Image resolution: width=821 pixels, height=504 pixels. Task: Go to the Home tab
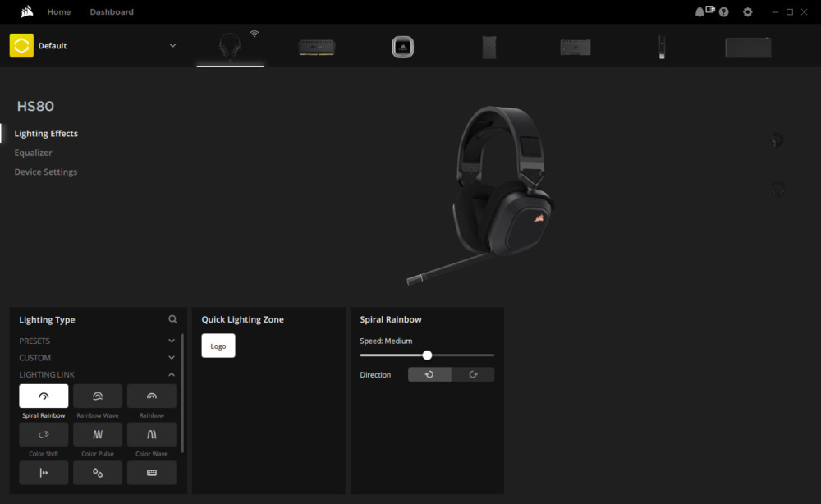click(x=58, y=11)
